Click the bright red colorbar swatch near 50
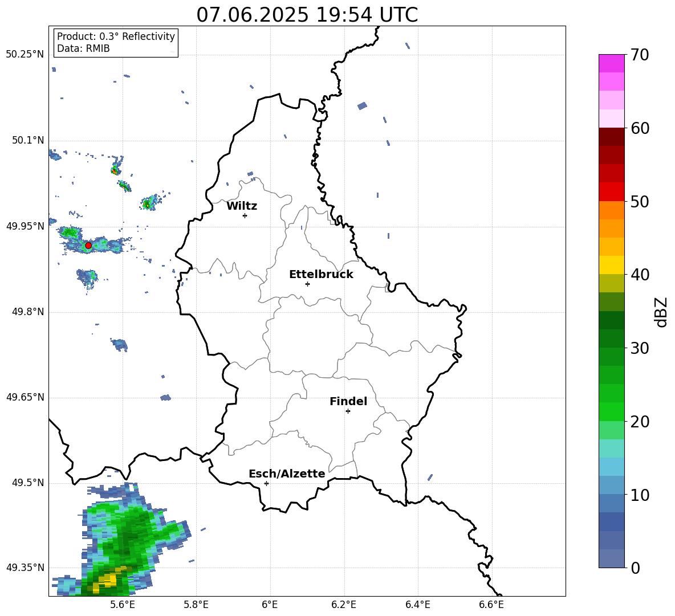675x616 pixels. (x=611, y=192)
